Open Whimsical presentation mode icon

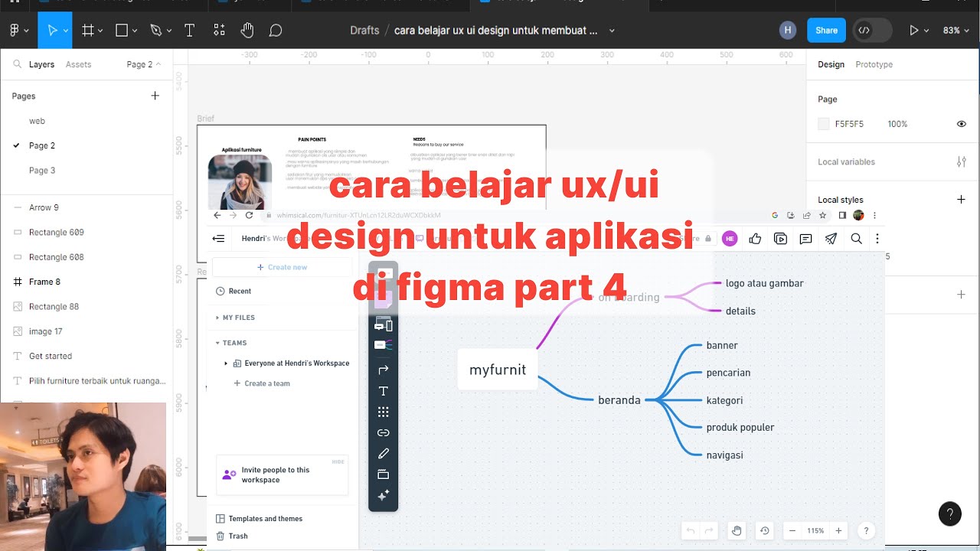[780, 239]
